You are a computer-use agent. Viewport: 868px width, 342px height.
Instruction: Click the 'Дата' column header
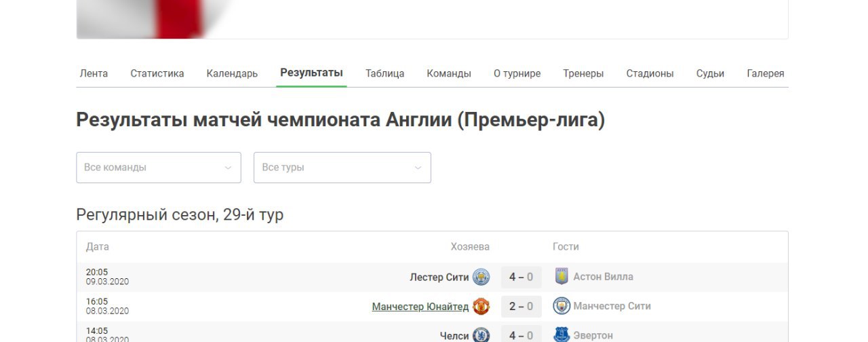tap(97, 246)
